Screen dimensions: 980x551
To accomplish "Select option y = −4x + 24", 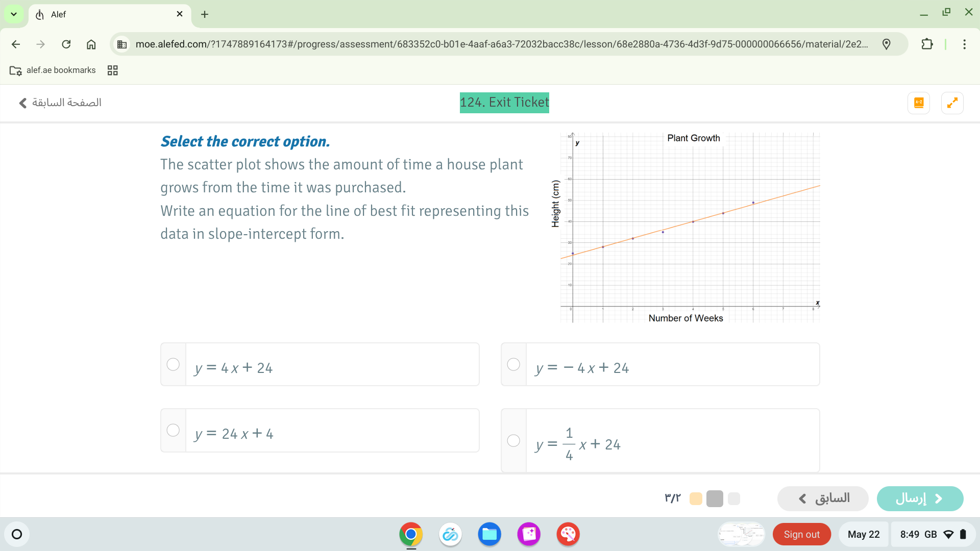I will pyautogui.click(x=513, y=364).
